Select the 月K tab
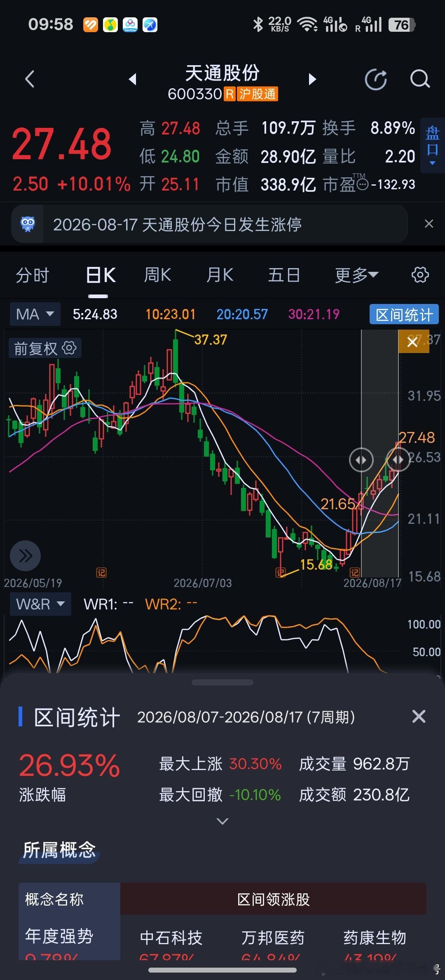The image size is (445, 980). tap(220, 275)
